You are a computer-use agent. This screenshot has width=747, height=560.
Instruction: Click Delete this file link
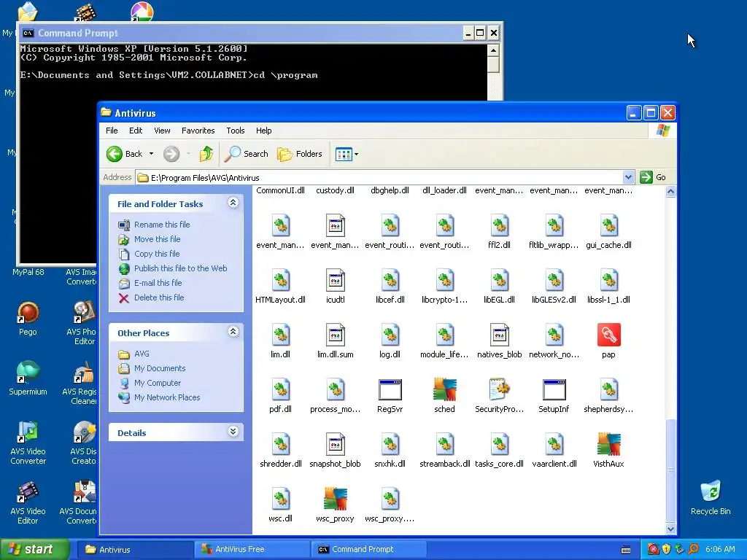coord(159,297)
